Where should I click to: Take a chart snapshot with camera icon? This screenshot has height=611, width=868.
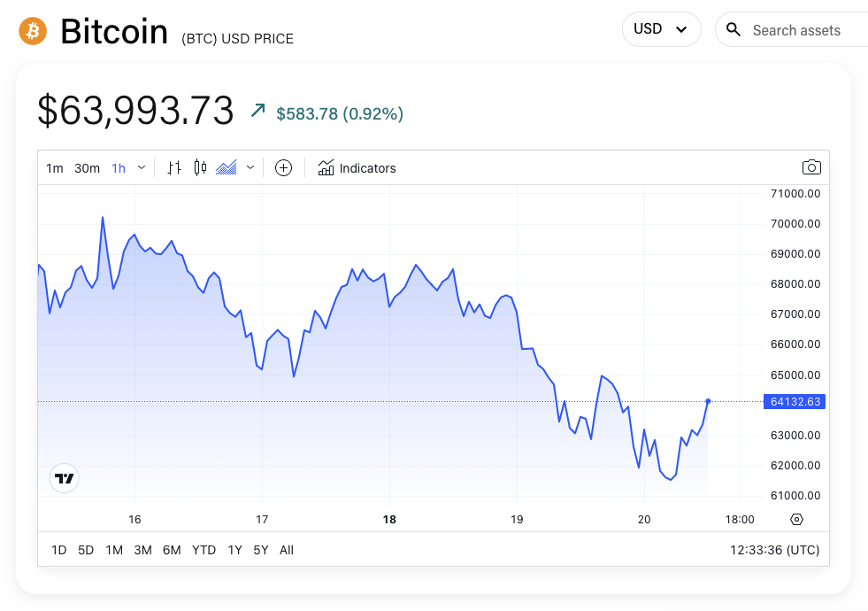(811, 167)
